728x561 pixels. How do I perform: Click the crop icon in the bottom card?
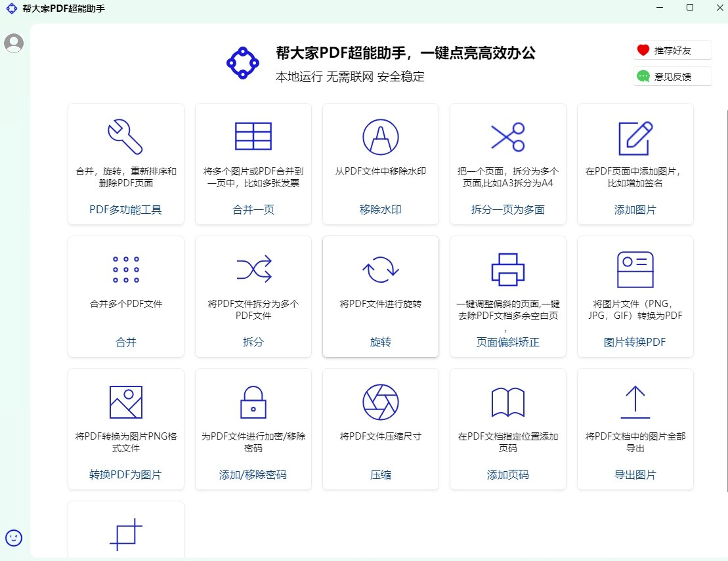(x=126, y=535)
